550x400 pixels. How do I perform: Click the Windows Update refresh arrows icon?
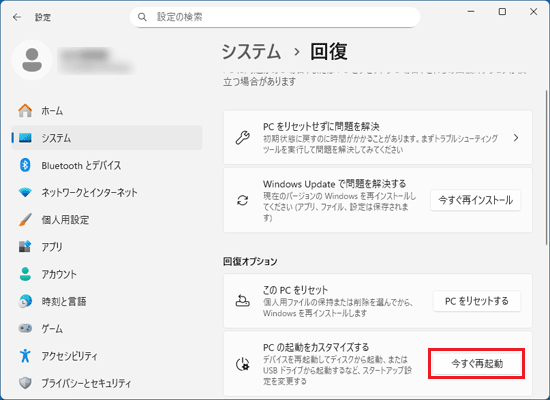point(243,200)
